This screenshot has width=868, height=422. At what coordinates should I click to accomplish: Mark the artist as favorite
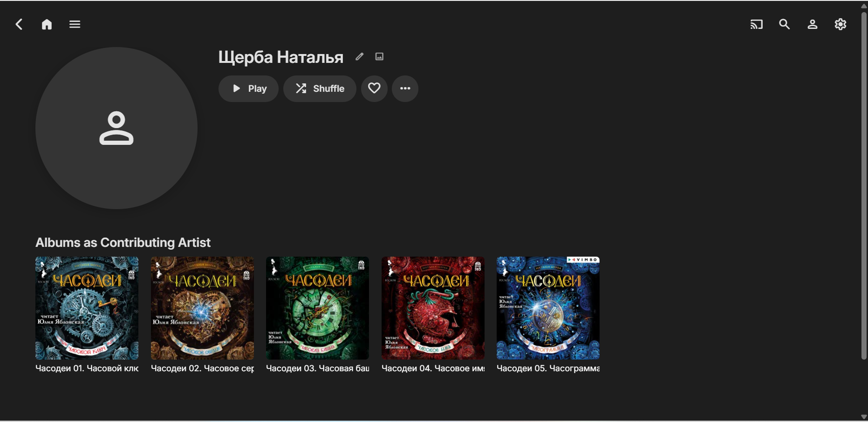pyautogui.click(x=374, y=88)
